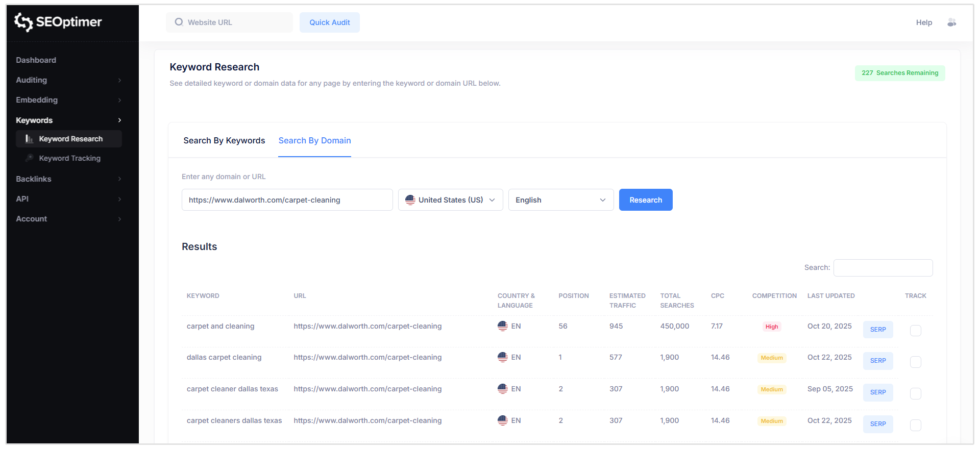This screenshot has width=980, height=449.
Task: Expand the Auditing sidebar menu
Action: (x=68, y=80)
